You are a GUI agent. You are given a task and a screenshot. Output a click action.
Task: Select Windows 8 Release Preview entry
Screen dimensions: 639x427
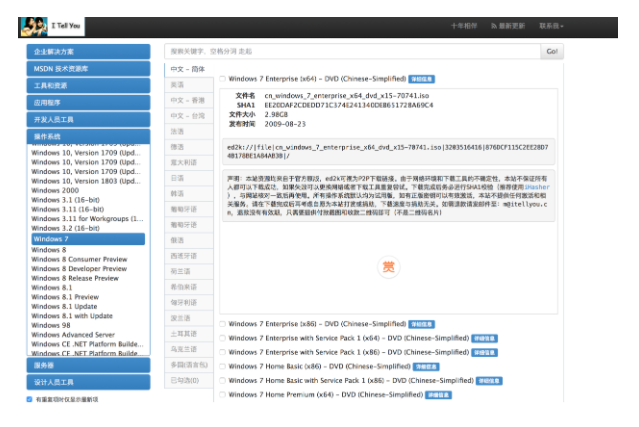pyautogui.click(x=75, y=278)
